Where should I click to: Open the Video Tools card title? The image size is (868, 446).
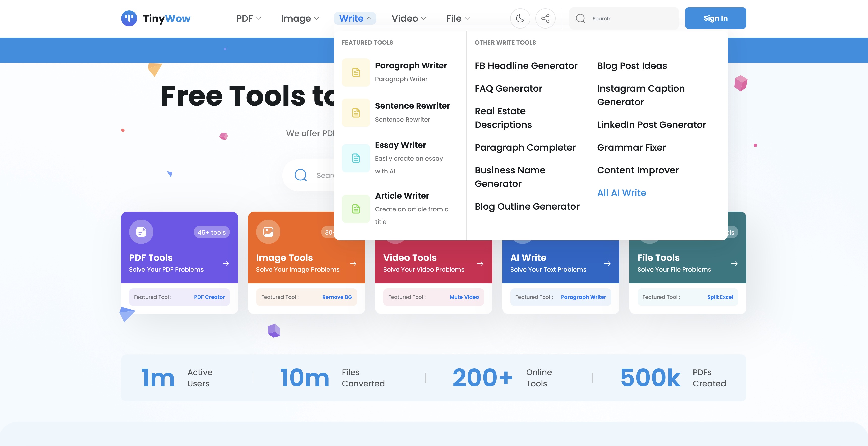pos(410,258)
